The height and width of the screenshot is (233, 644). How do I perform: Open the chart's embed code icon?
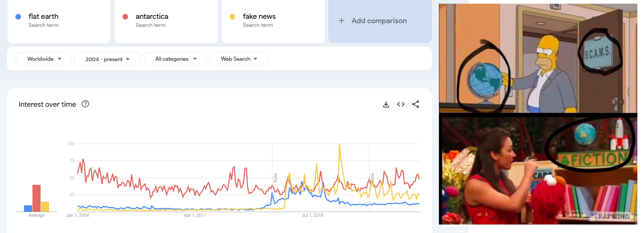[x=401, y=104]
